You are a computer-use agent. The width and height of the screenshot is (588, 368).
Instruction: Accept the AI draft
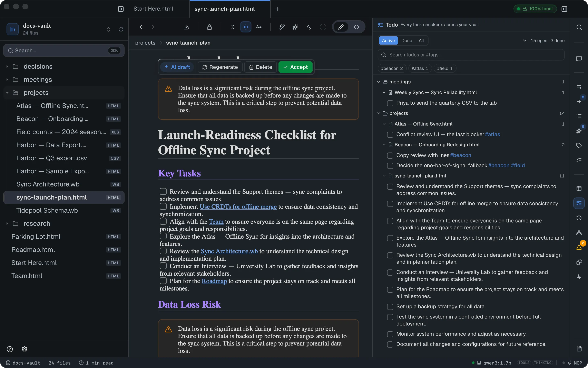(295, 67)
